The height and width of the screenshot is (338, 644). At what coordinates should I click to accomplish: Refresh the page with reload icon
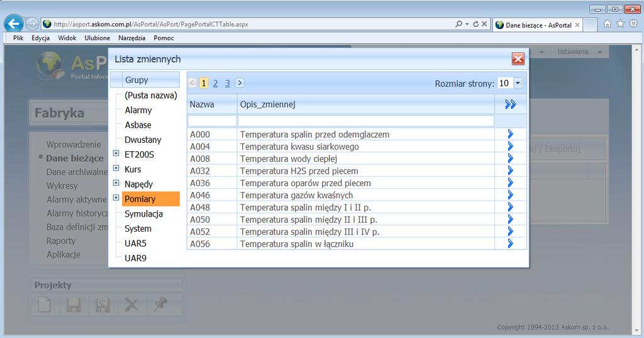point(475,25)
